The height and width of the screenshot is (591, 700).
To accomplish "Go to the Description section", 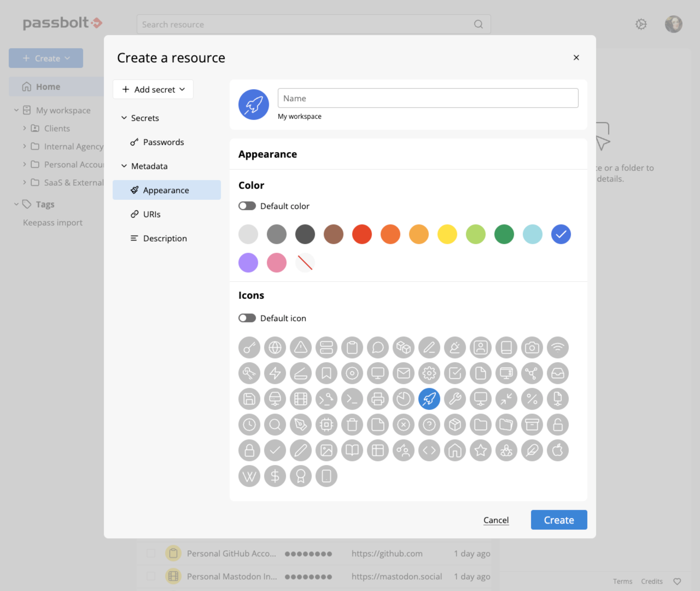I will coord(164,238).
